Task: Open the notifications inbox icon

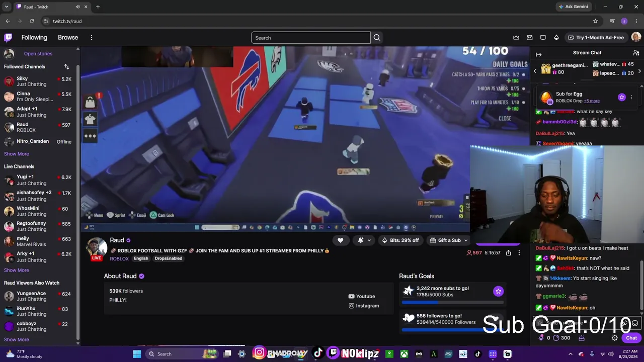Action: (x=530, y=38)
